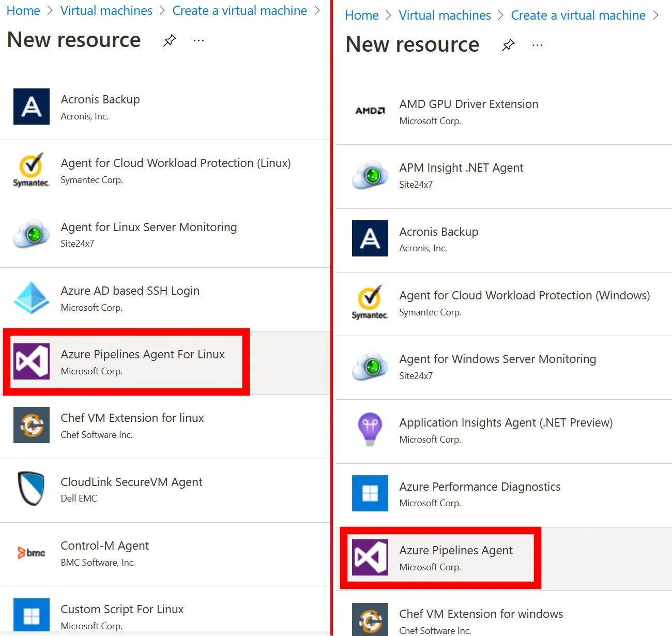
Task: Click Azure Performance Diagnostics Windows icon
Action: (x=370, y=493)
